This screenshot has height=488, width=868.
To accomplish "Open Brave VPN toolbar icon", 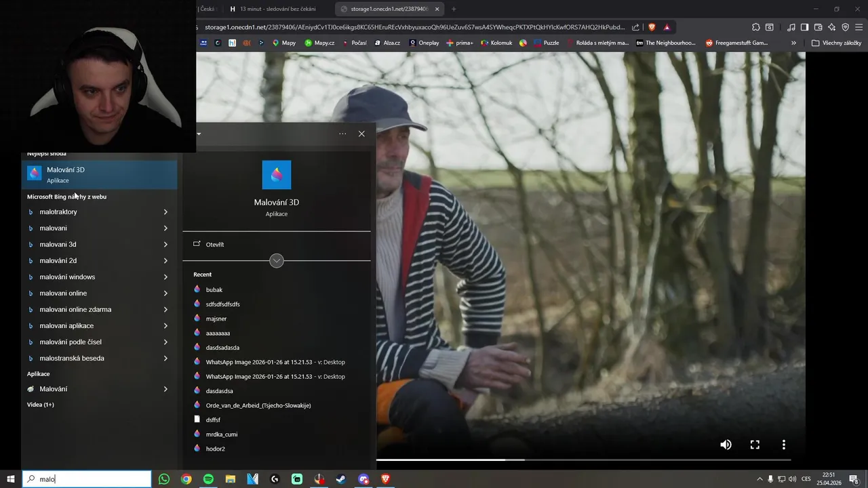I will (846, 27).
